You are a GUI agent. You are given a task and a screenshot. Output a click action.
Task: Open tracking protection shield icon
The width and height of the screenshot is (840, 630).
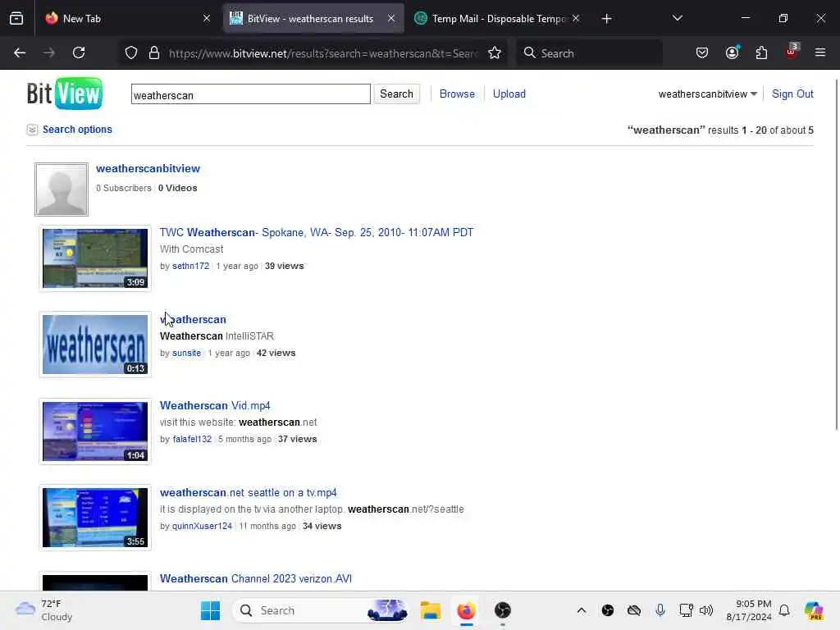(x=131, y=52)
